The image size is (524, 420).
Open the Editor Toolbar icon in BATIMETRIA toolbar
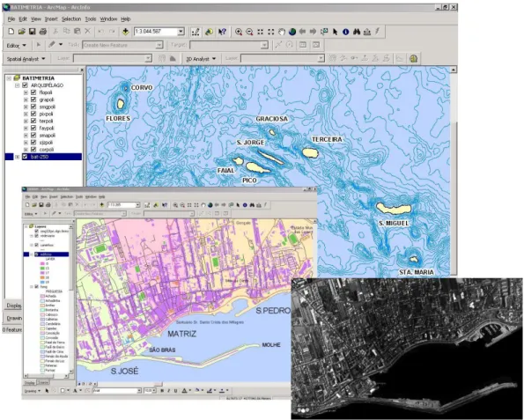196,32
